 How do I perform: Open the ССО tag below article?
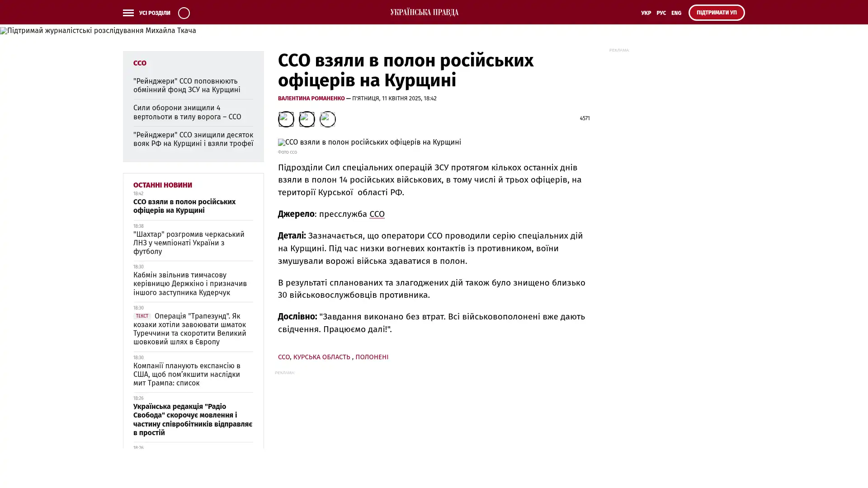pos(284,357)
